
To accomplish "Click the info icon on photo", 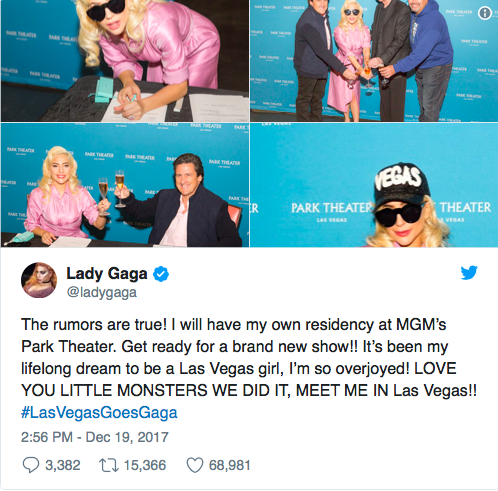I will (x=485, y=13).
